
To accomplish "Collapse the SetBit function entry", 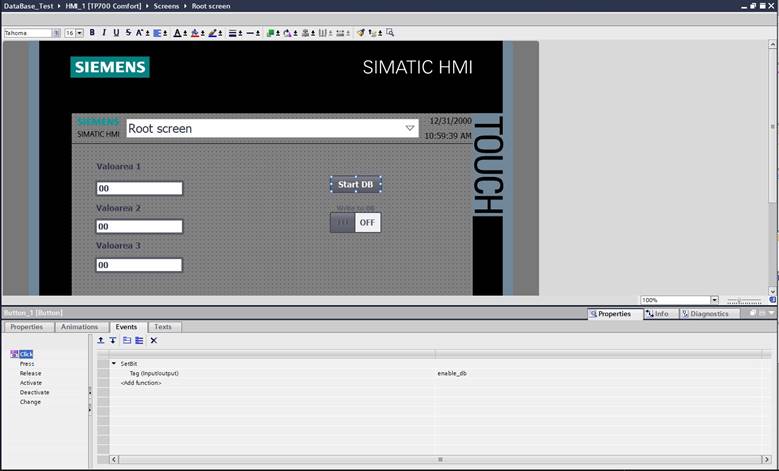I will 113,363.
